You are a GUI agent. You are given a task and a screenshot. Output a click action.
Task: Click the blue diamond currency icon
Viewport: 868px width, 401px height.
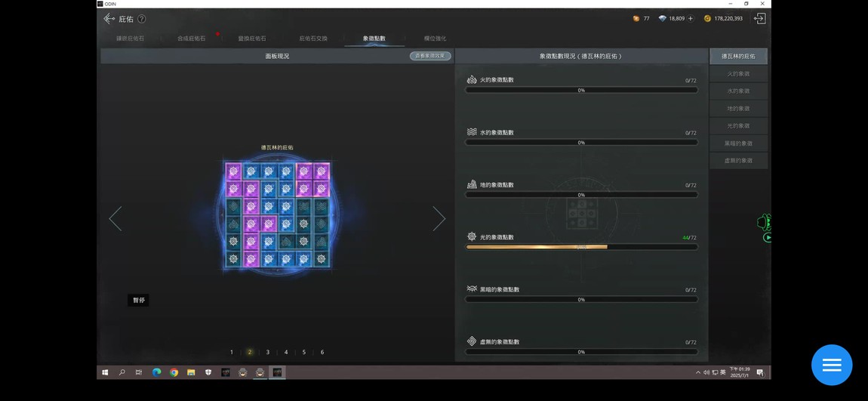point(662,18)
